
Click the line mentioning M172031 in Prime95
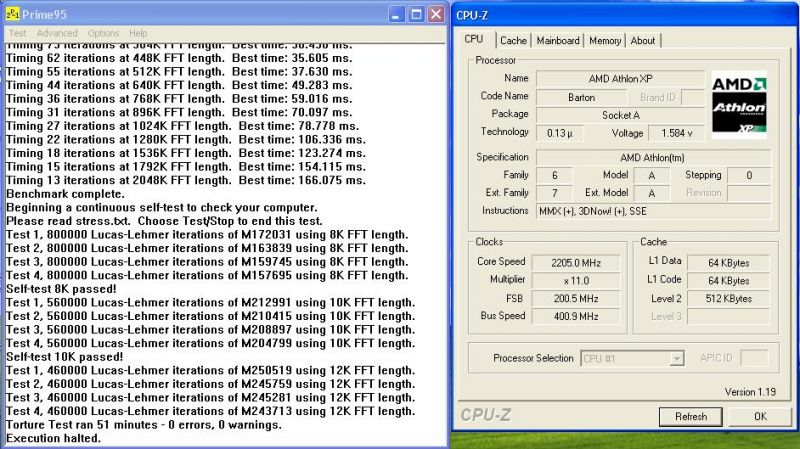207,235
